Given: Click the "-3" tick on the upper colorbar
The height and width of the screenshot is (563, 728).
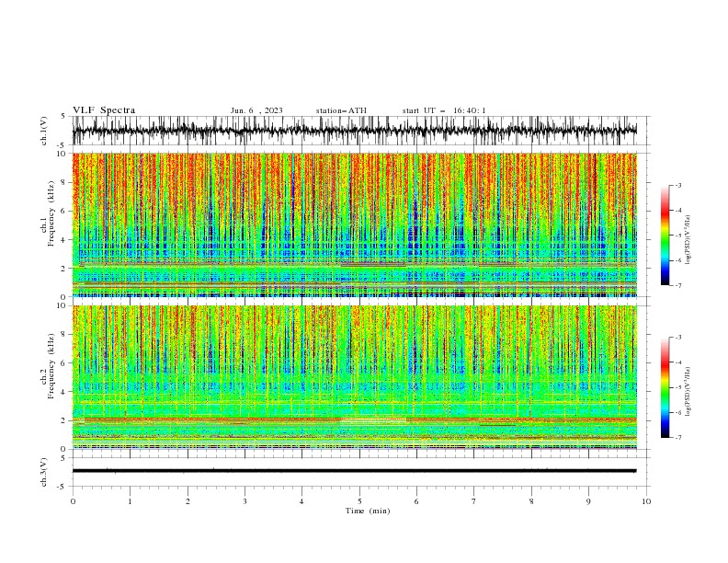Looking at the screenshot, I should (678, 185).
